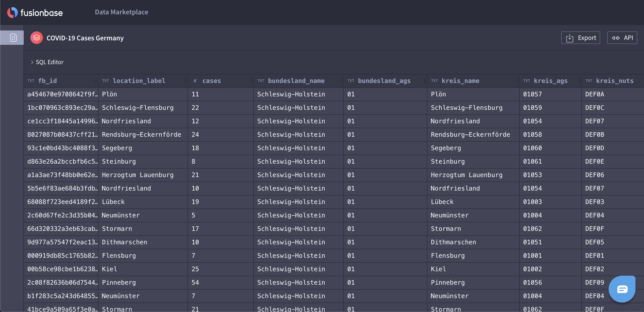644x312 pixels.
Task: Click the Pinneberg cases value 54
Action: click(x=195, y=282)
